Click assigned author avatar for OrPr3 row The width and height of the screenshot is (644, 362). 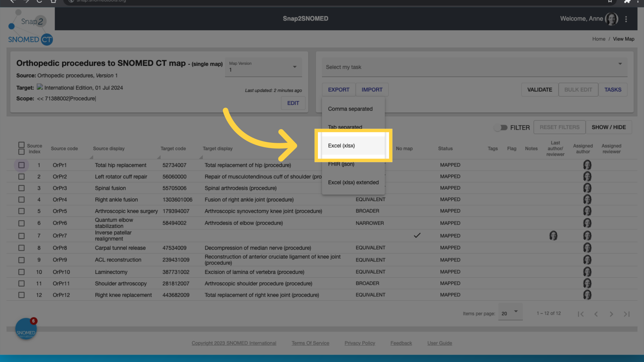587,188
